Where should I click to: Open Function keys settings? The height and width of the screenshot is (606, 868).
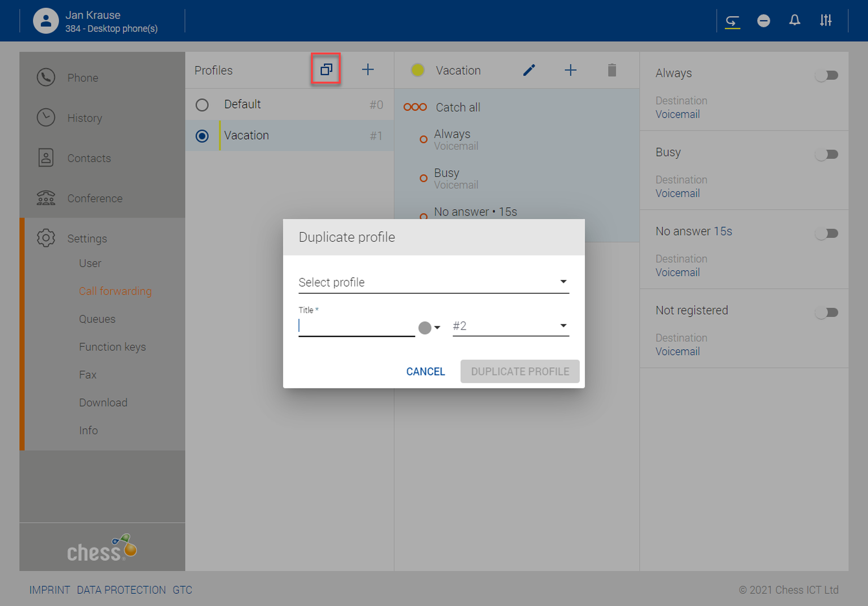click(x=112, y=347)
